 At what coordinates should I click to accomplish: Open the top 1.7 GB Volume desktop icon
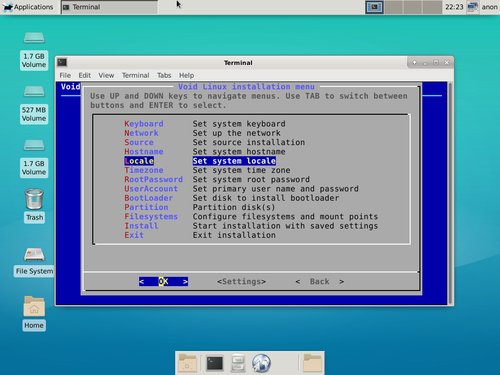(34, 50)
